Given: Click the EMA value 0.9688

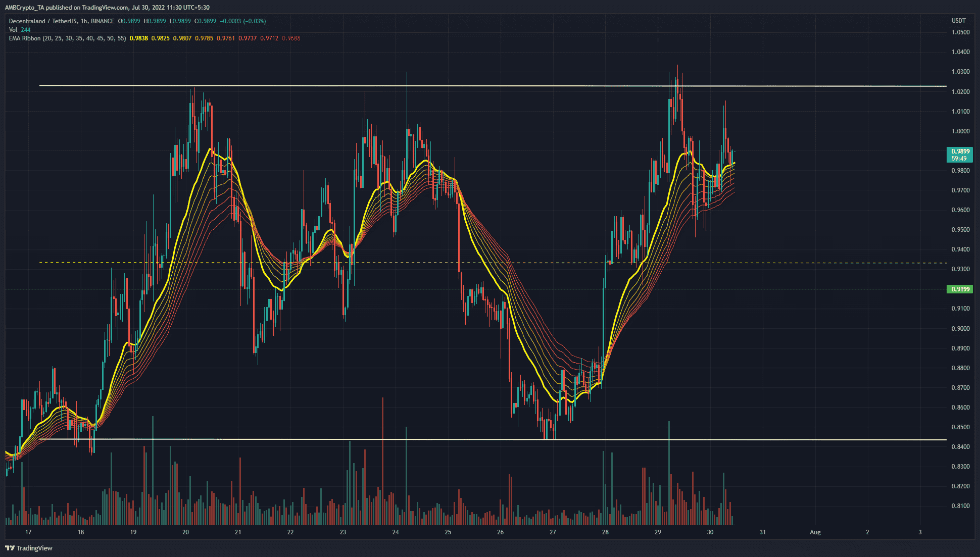Looking at the screenshot, I should (291, 38).
